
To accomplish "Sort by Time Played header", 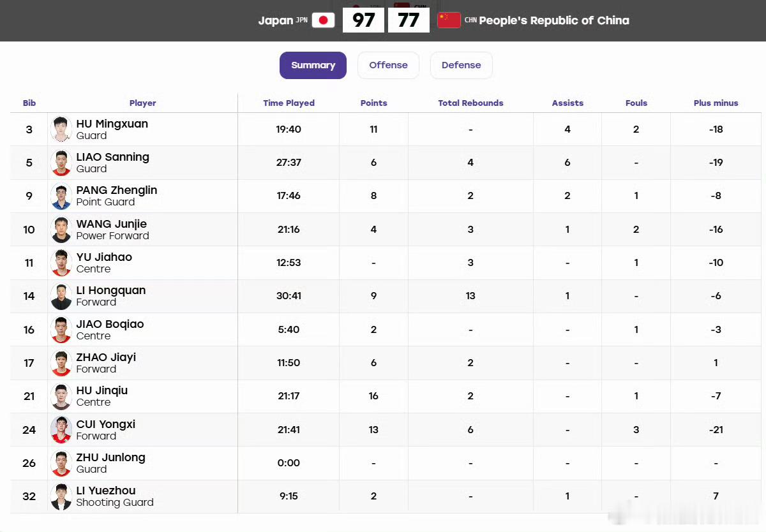I will coord(289,103).
